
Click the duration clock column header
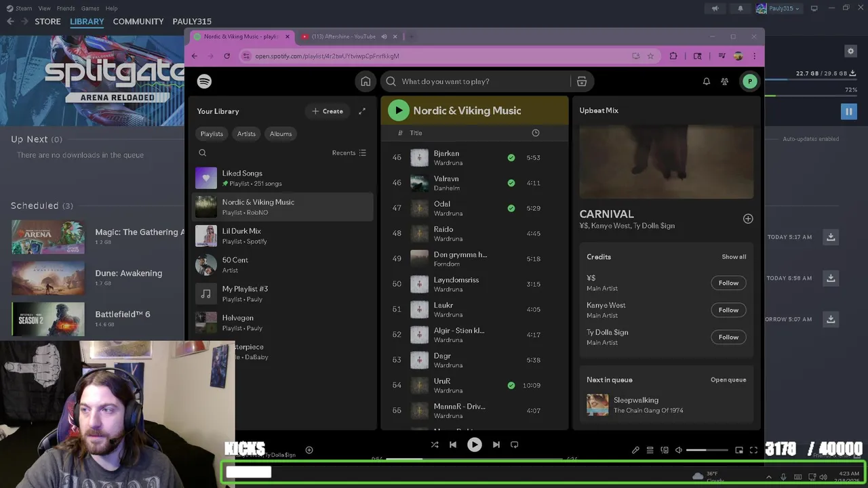pos(536,133)
